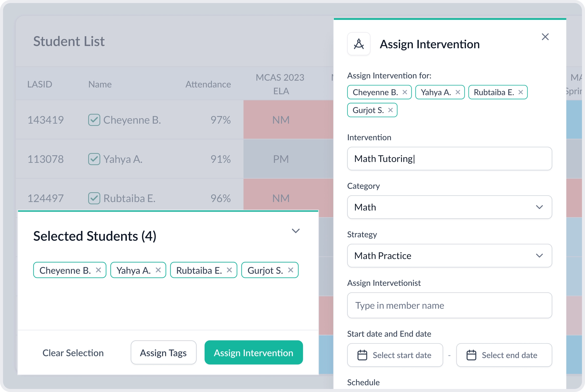Click the Assign Interventionist name field
The image size is (585, 392).
(450, 305)
